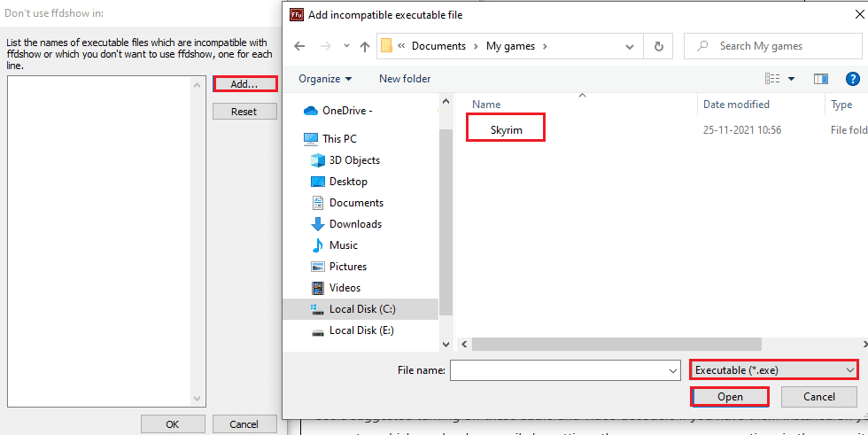This screenshot has width=868, height=435.
Task: Focus the Search My games field
Action: pyautogui.click(x=772, y=46)
